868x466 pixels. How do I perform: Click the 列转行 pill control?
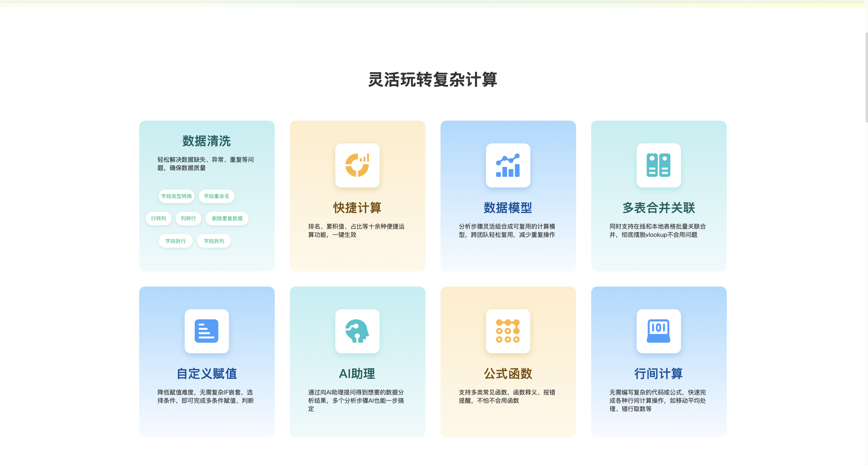tap(188, 218)
